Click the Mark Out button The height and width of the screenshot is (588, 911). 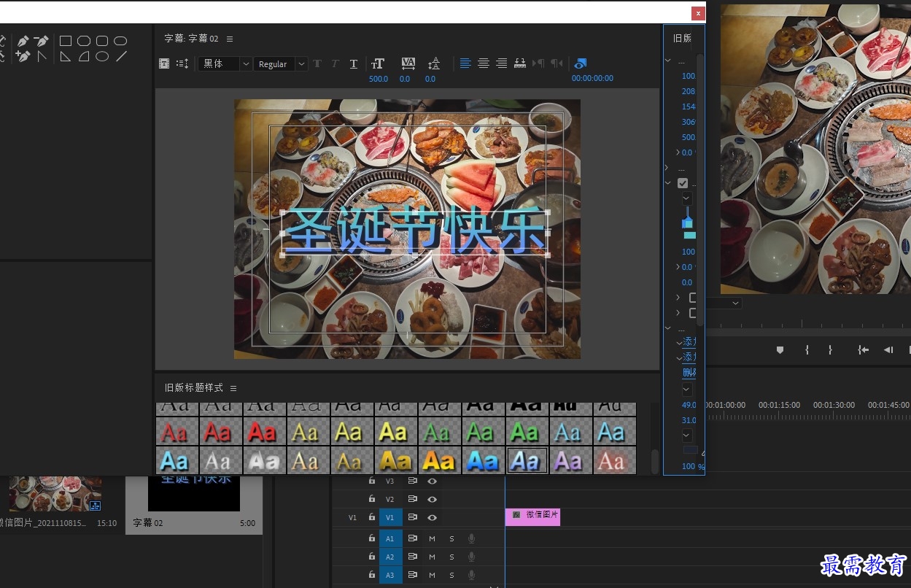[x=830, y=350]
